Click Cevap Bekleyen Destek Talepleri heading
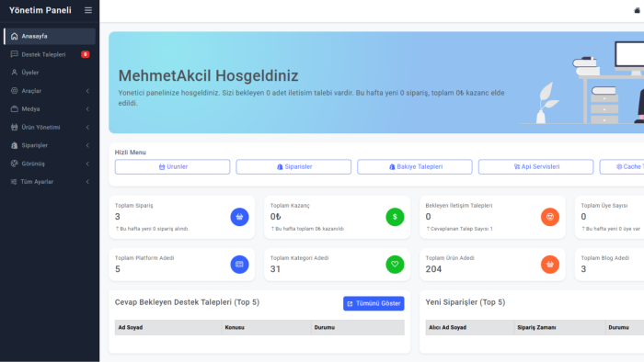 pyautogui.click(x=187, y=302)
